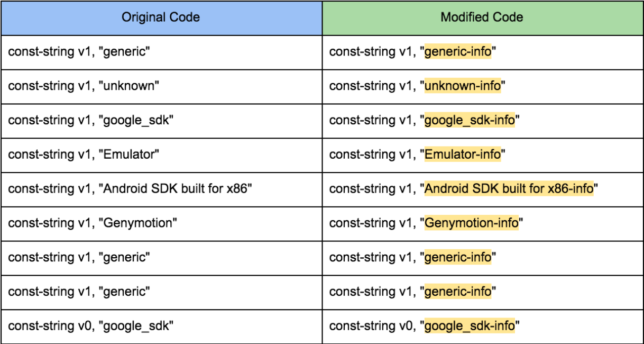
Task: Click the first original "generic" cell
Action: pyautogui.click(x=79, y=52)
